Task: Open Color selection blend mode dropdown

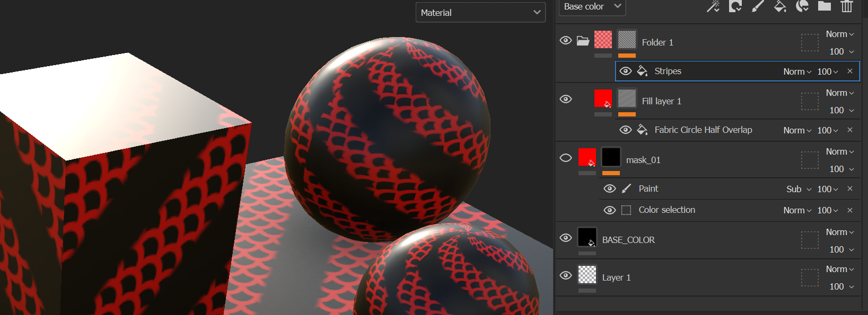Action: [797, 210]
